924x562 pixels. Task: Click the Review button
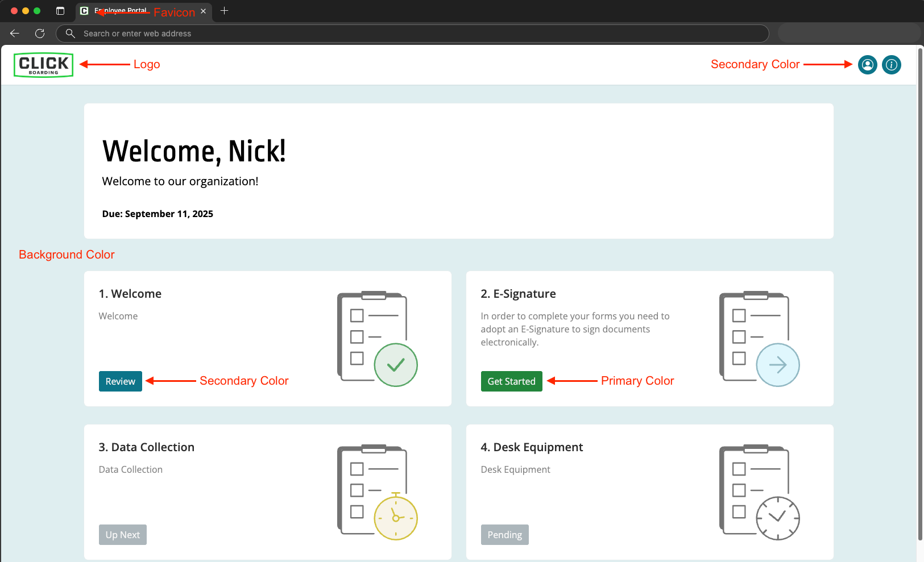[x=121, y=381]
